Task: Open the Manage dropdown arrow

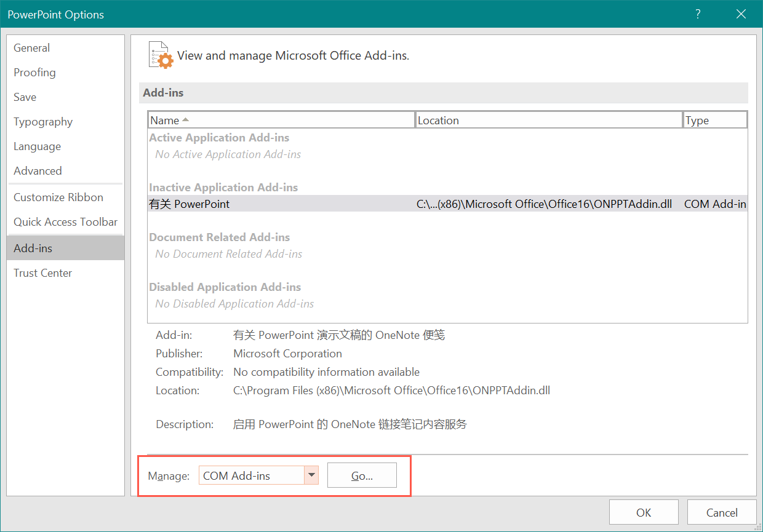Action: tap(311, 475)
